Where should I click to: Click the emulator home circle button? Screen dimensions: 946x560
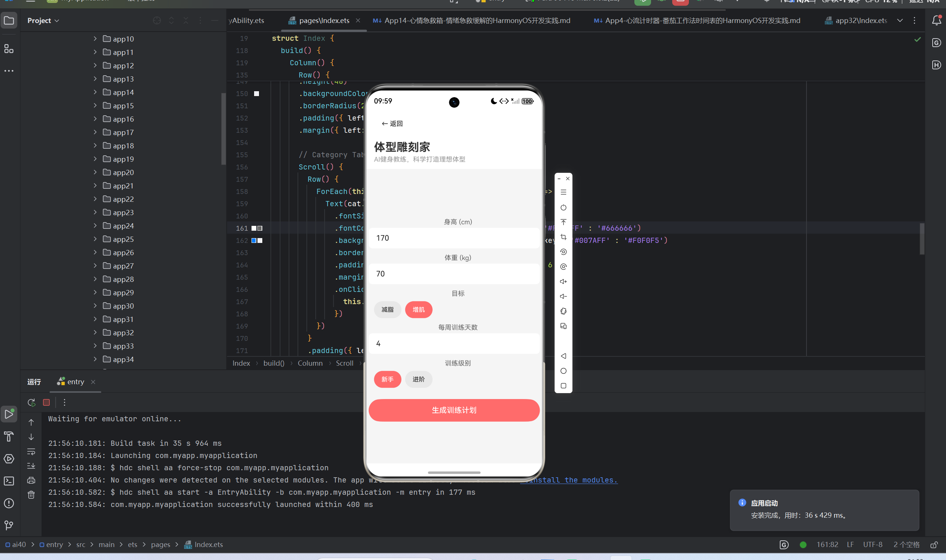[563, 371]
